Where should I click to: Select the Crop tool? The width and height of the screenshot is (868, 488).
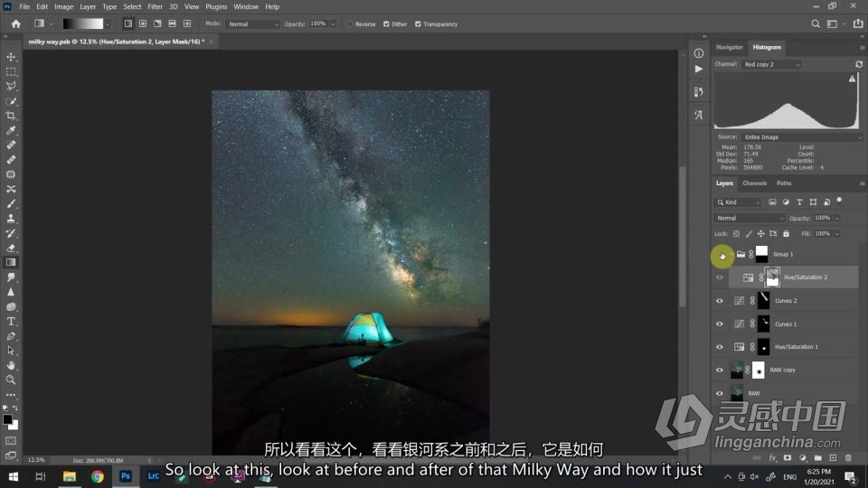coord(11,116)
